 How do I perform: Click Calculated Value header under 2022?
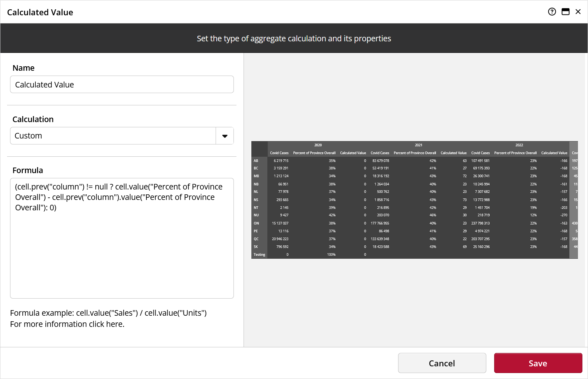pos(554,153)
